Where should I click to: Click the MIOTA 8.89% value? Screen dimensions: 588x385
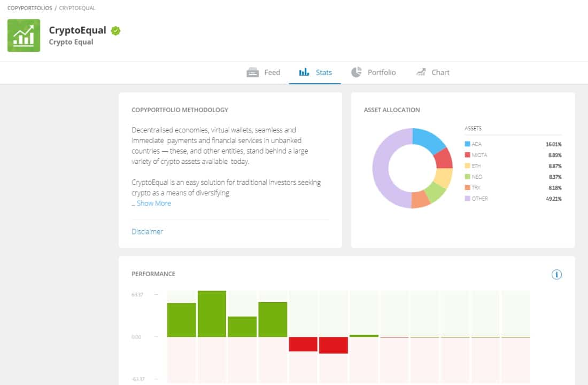click(x=555, y=155)
